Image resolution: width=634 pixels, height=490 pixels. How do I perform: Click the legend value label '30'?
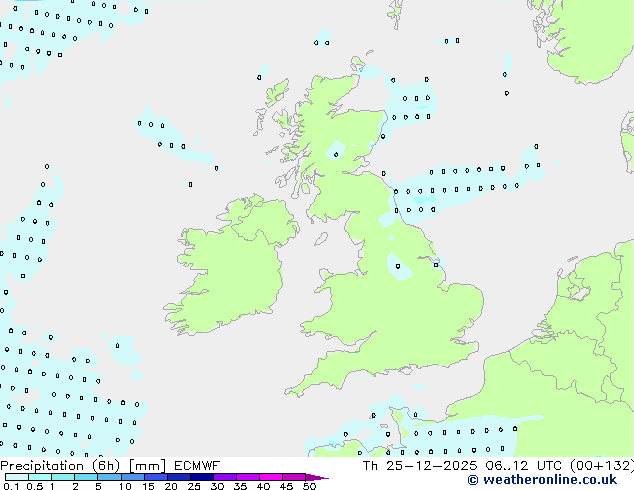tap(217, 486)
